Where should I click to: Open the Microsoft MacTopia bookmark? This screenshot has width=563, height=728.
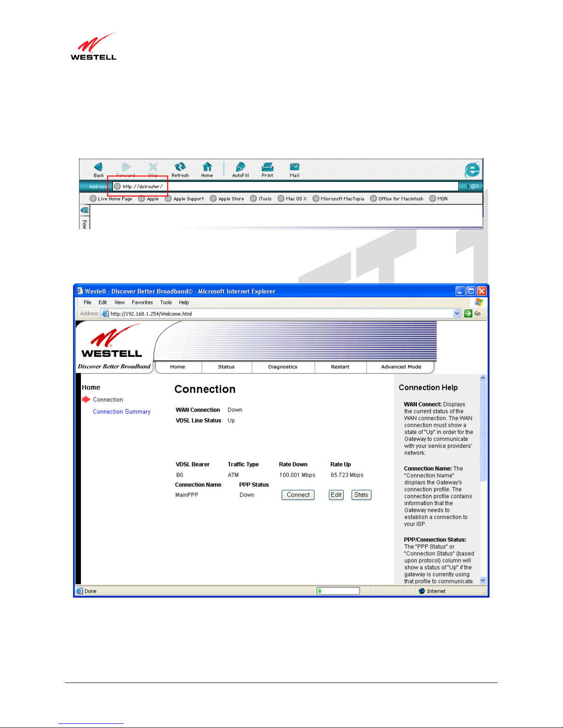click(338, 199)
